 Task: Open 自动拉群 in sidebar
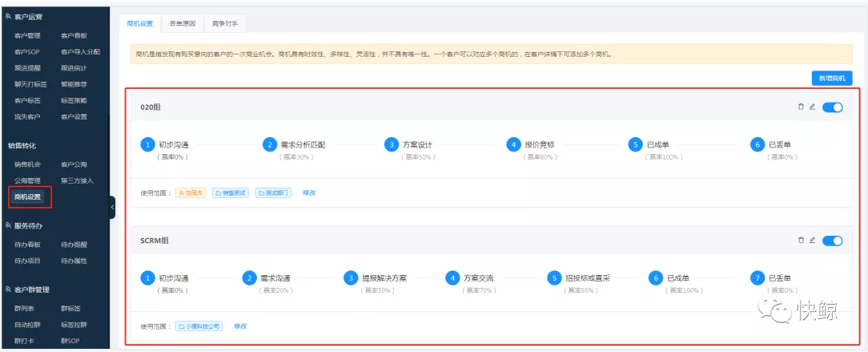point(27,324)
